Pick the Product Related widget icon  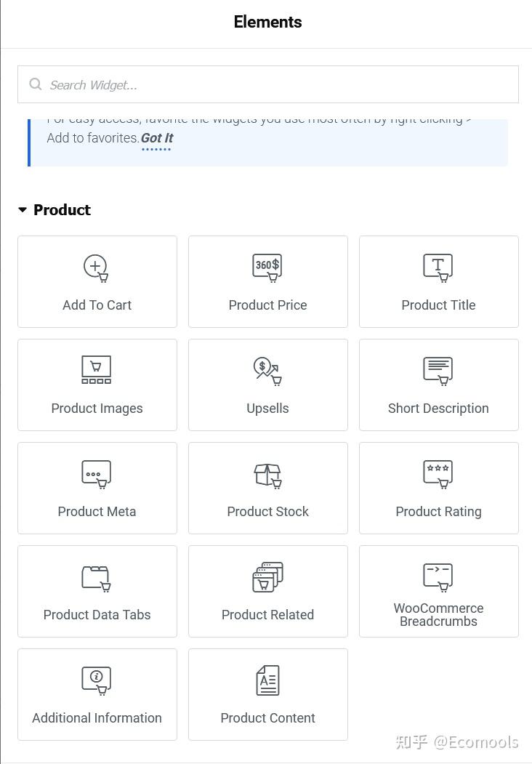pos(267,577)
